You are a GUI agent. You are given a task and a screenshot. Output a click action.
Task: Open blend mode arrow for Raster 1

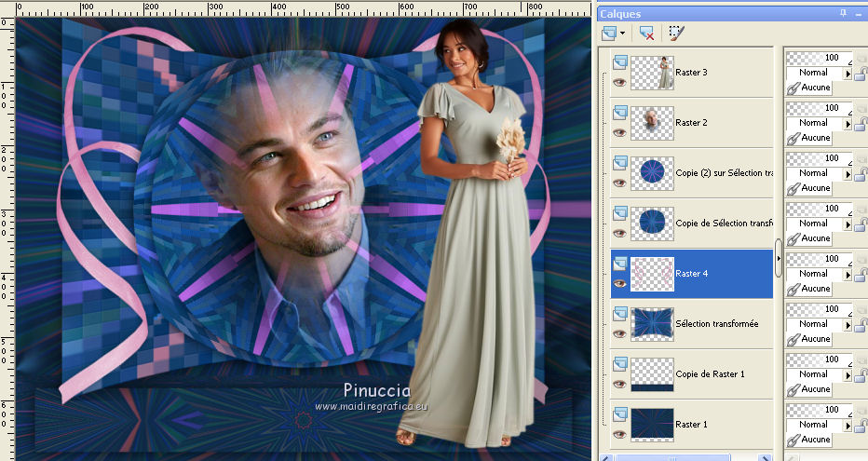[848, 426]
